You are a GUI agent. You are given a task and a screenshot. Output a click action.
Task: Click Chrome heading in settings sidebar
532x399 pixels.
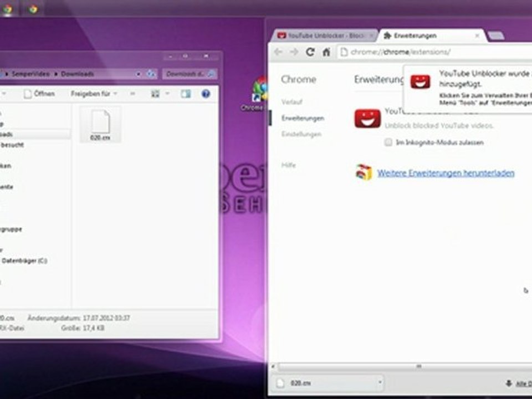pos(299,79)
